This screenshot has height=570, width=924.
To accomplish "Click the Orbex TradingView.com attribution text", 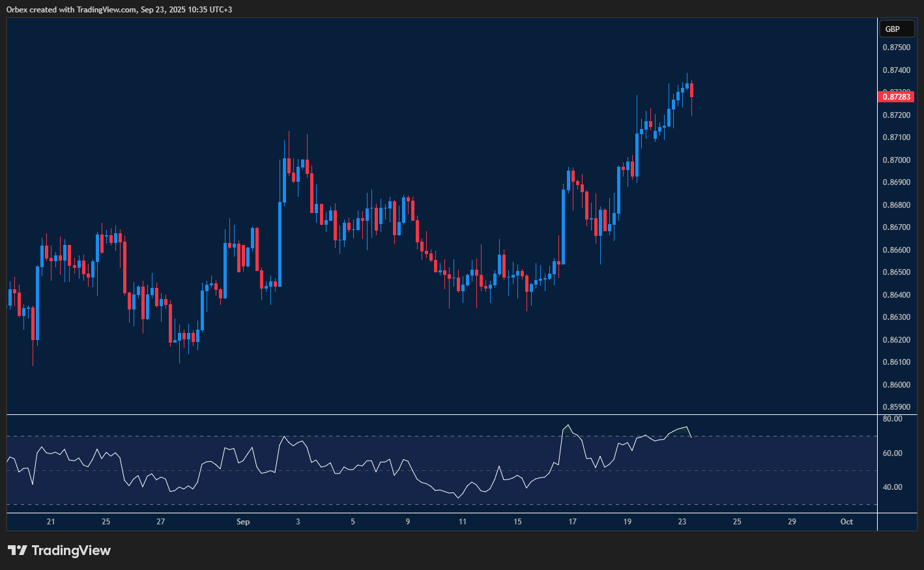I will (x=119, y=9).
